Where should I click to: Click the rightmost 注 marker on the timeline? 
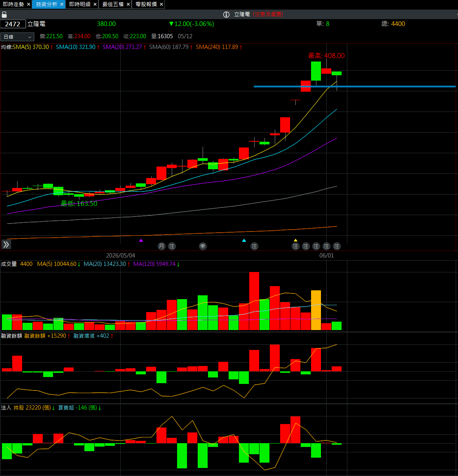pos(337,246)
